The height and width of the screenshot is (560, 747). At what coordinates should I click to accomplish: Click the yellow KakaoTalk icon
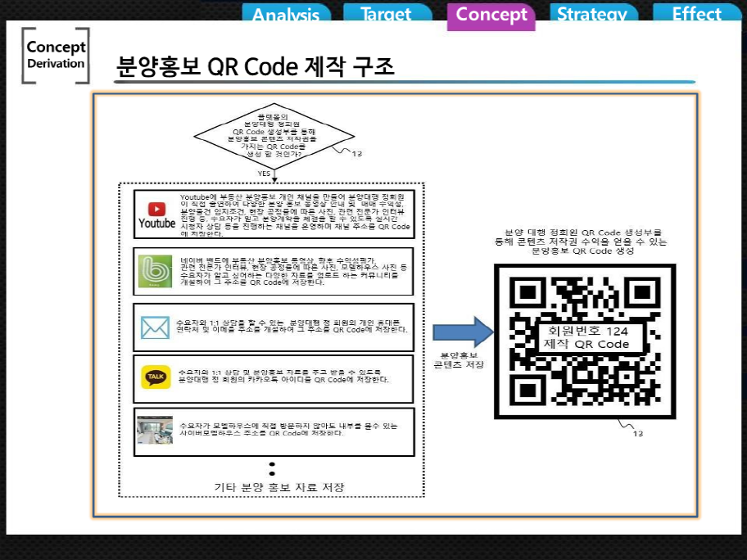(x=156, y=377)
